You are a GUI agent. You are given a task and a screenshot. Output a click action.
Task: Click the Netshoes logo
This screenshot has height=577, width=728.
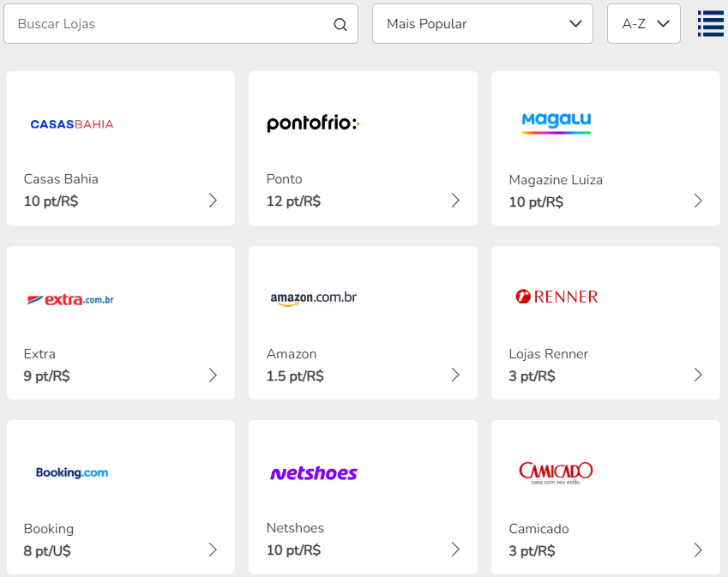tap(313, 473)
